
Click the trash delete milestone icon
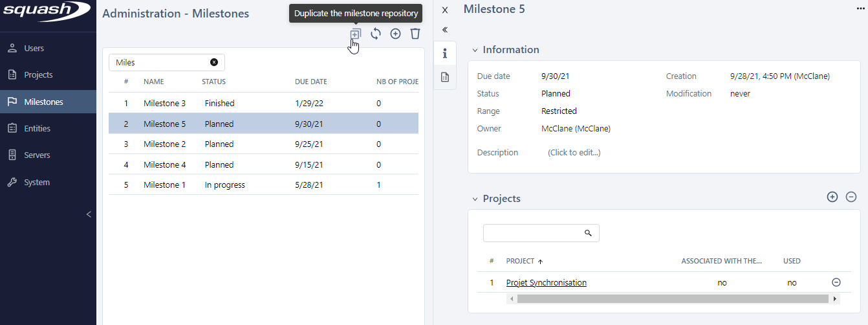pos(415,34)
